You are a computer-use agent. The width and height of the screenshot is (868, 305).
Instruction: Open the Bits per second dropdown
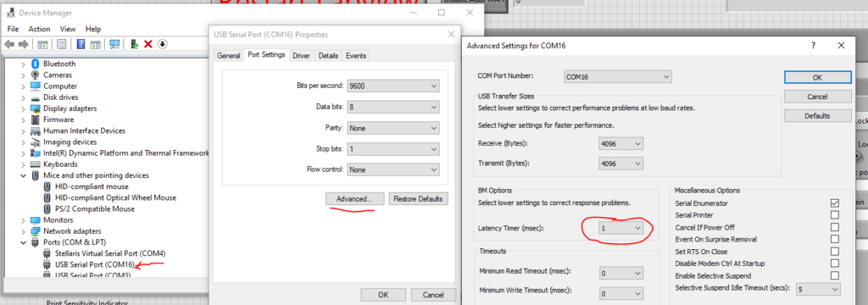(x=393, y=86)
